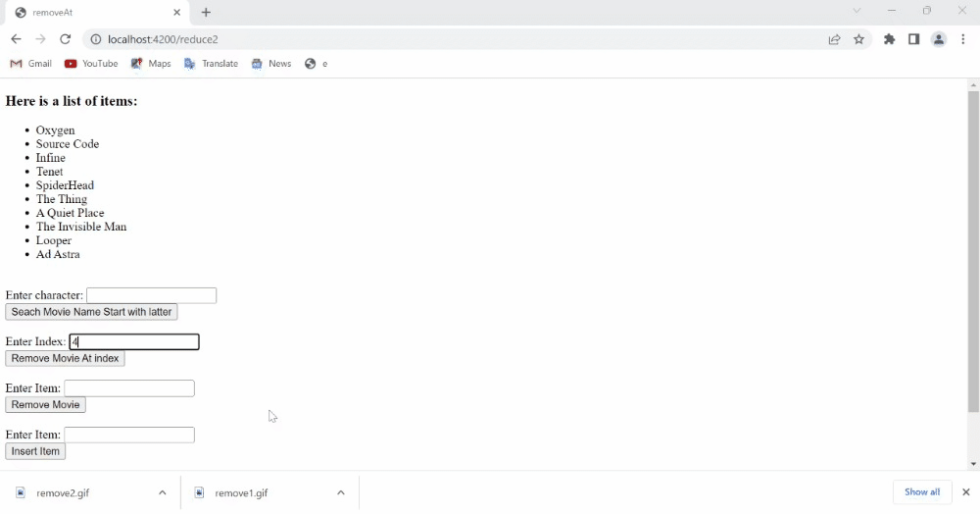Click the list item A Quiet Place

70,213
